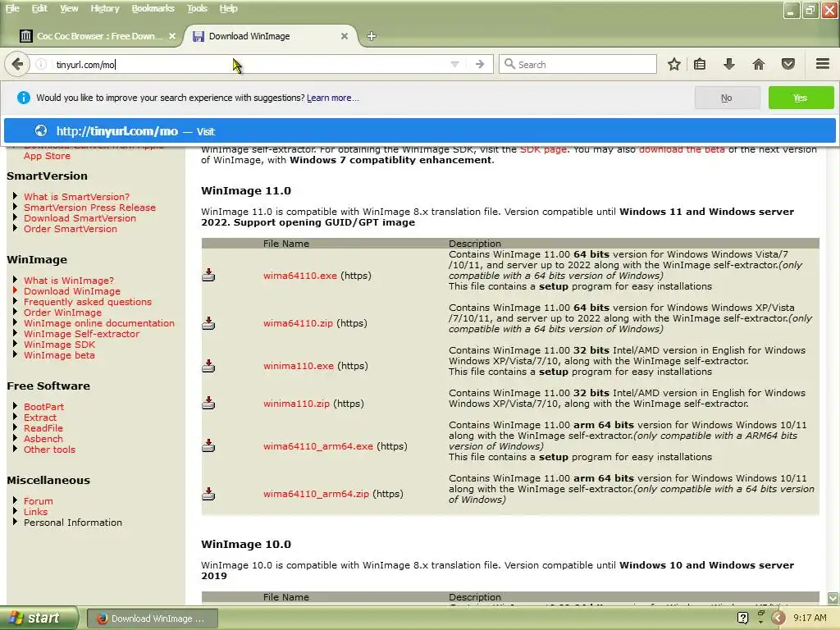840x630 pixels.
Task: Click the download icon for wima64110.exe
Action: tap(208, 276)
